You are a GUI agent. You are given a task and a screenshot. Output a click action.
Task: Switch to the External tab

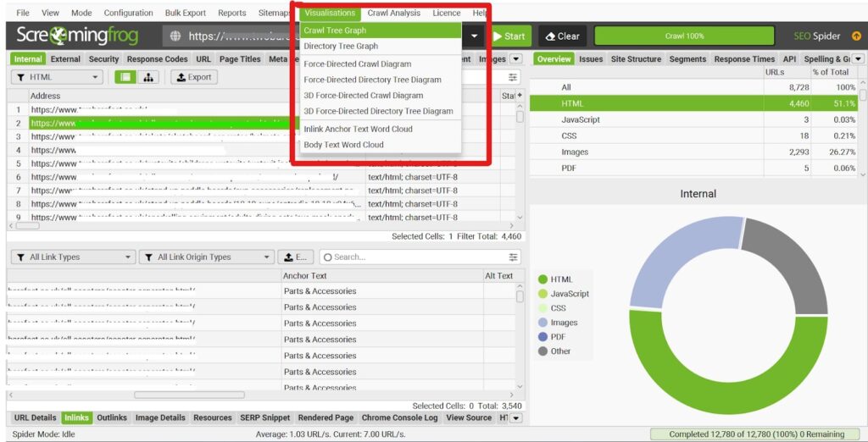[x=65, y=59]
